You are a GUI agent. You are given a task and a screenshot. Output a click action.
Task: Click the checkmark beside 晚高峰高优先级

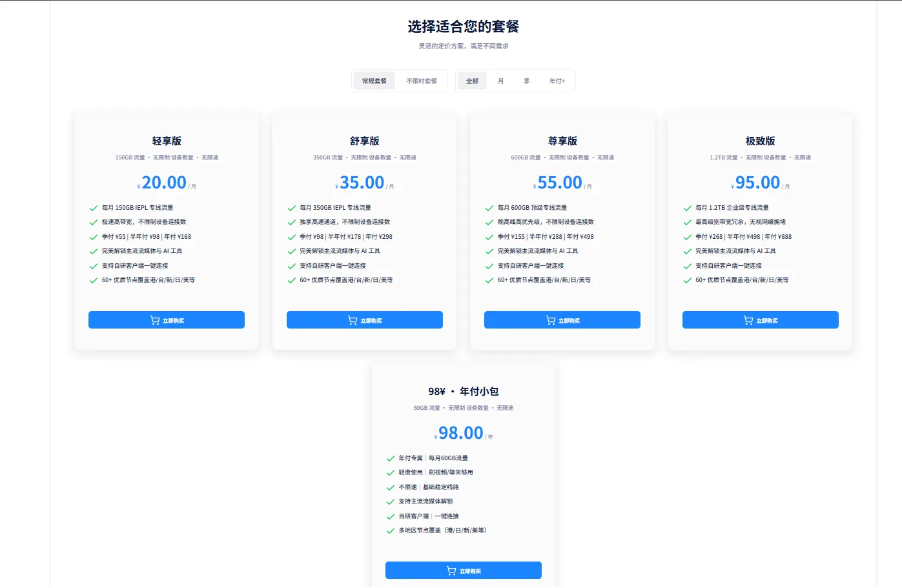(489, 222)
